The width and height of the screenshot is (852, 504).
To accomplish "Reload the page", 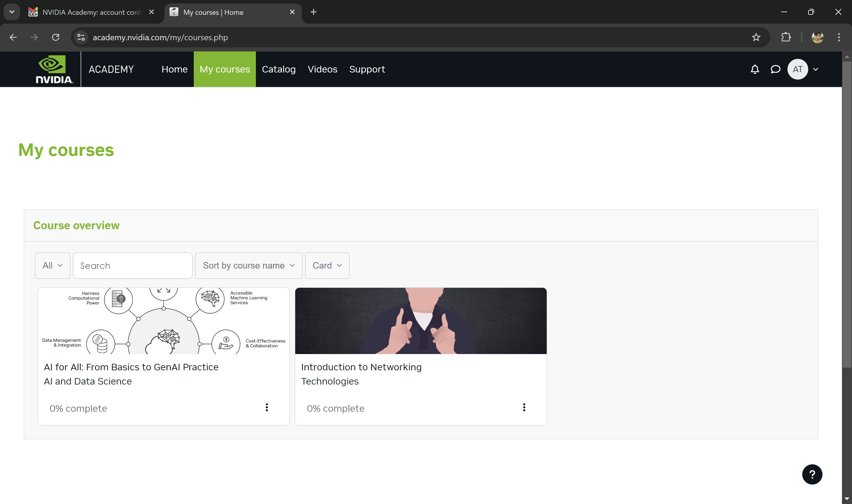I will [56, 37].
